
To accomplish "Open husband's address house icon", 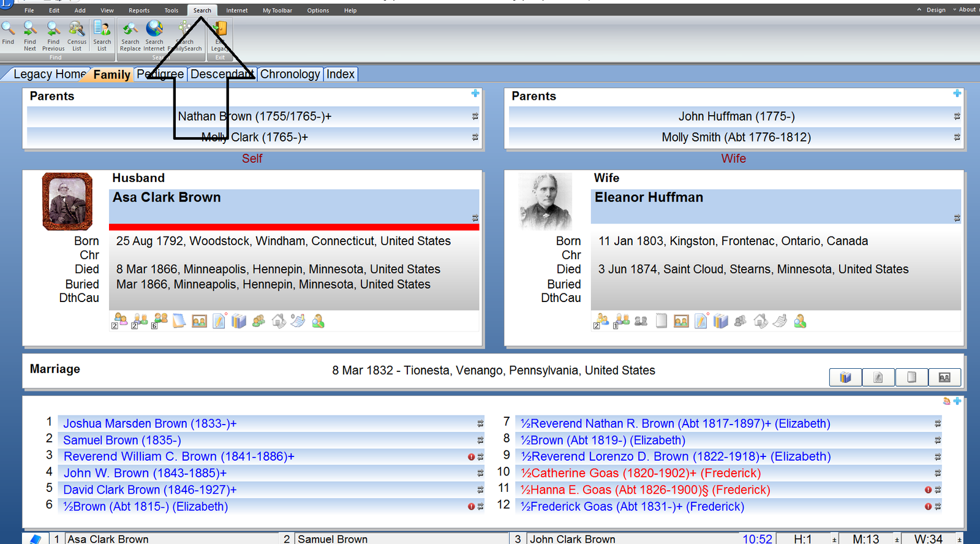I will (x=279, y=320).
